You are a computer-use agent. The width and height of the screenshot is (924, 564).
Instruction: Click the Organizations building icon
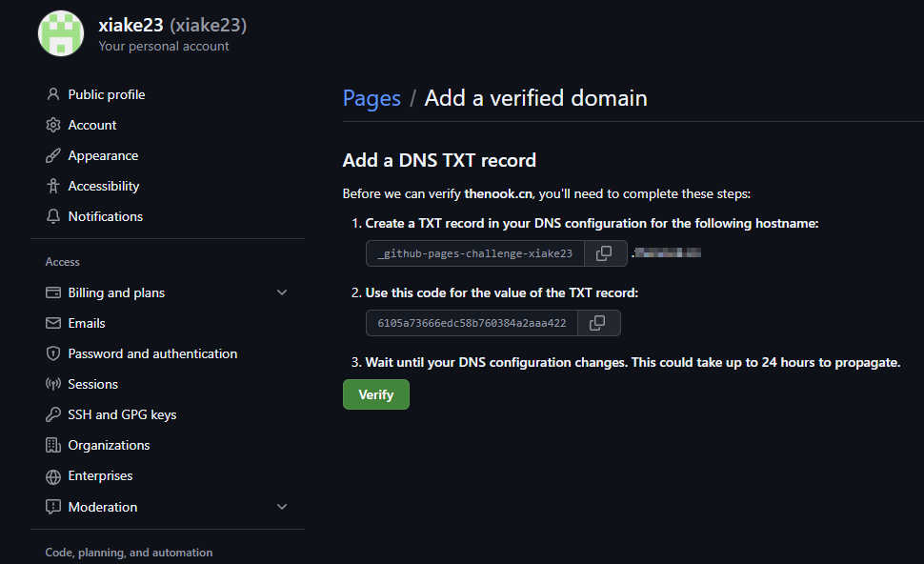[x=53, y=445]
